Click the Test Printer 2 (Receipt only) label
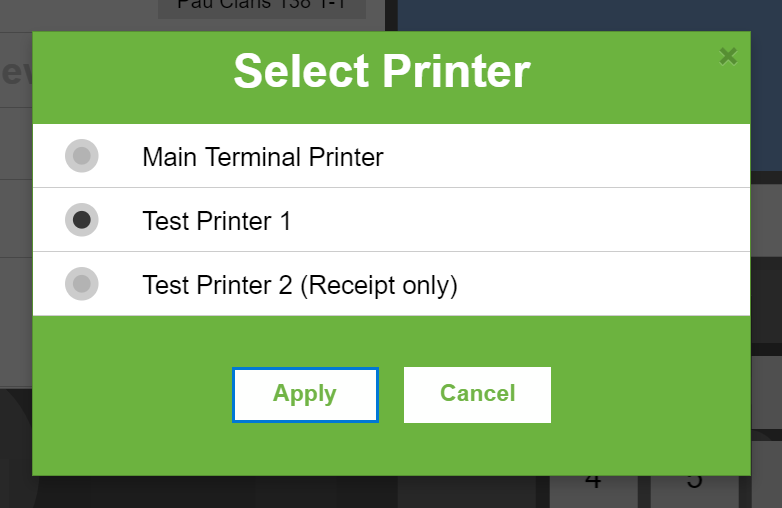782x508 pixels. click(x=300, y=285)
